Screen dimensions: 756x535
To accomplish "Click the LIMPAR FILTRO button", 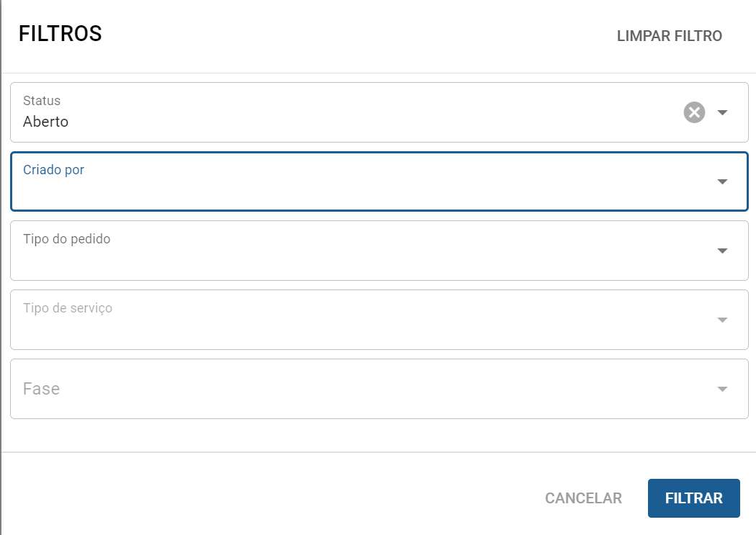I will (x=669, y=36).
